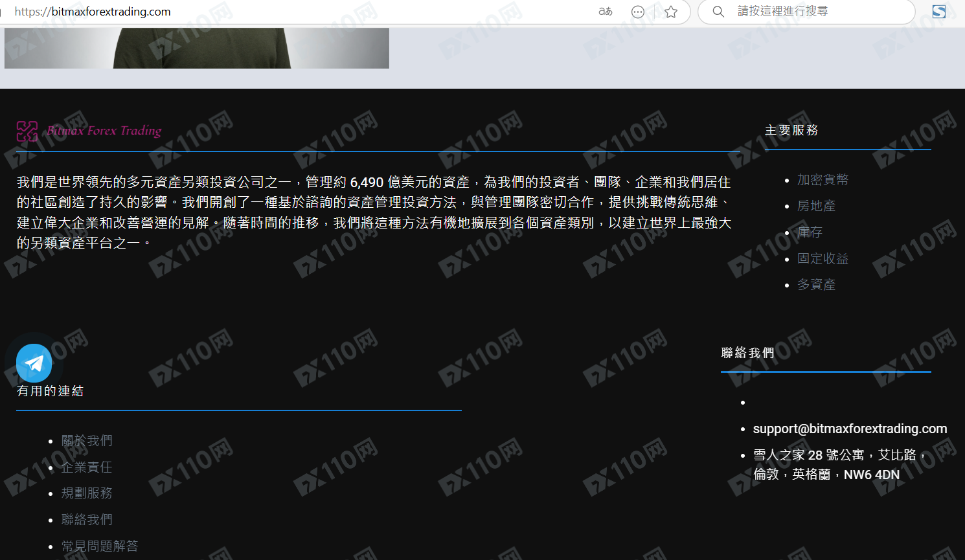Visit the 企業責任 footer link
The image size is (965, 560).
pos(87,467)
